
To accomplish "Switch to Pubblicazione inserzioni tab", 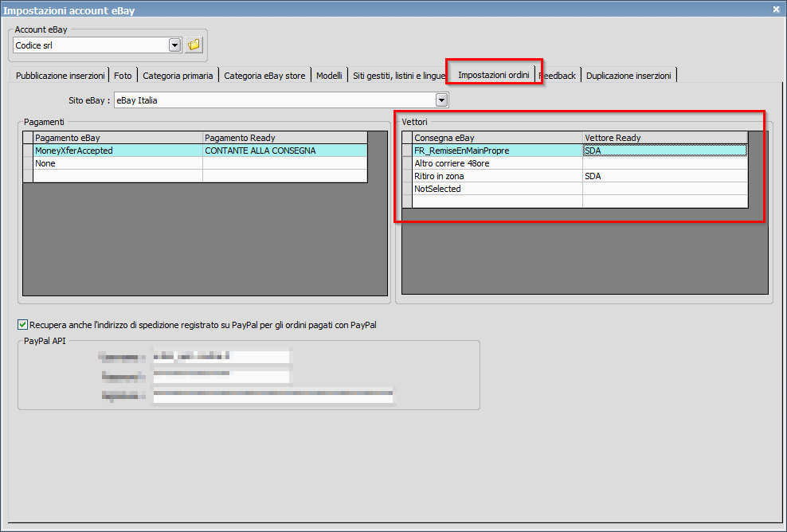I will (x=61, y=76).
